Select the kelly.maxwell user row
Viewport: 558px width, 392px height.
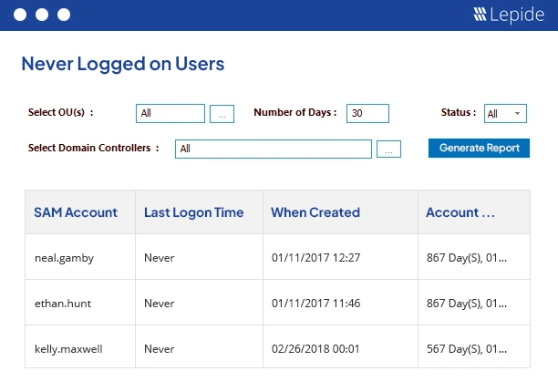68,348
